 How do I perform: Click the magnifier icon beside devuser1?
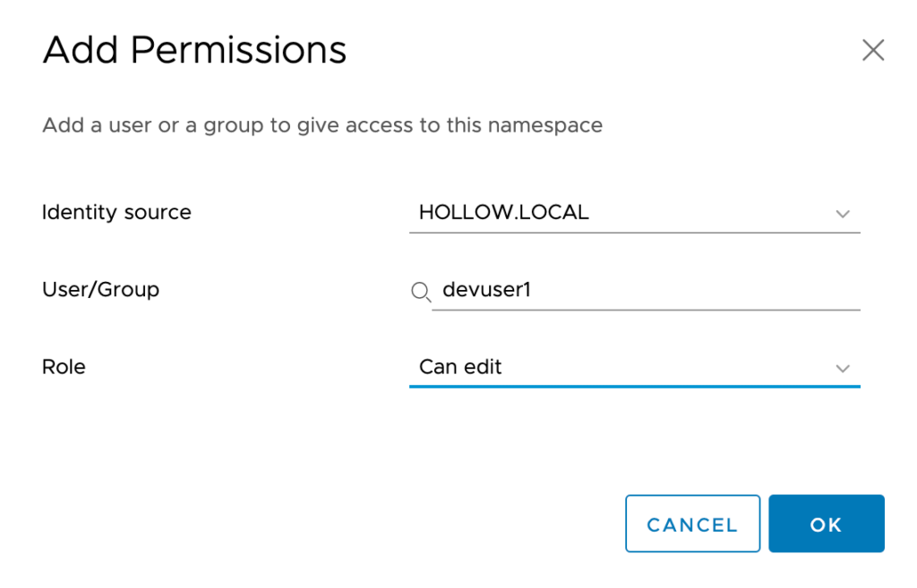pyautogui.click(x=420, y=291)
